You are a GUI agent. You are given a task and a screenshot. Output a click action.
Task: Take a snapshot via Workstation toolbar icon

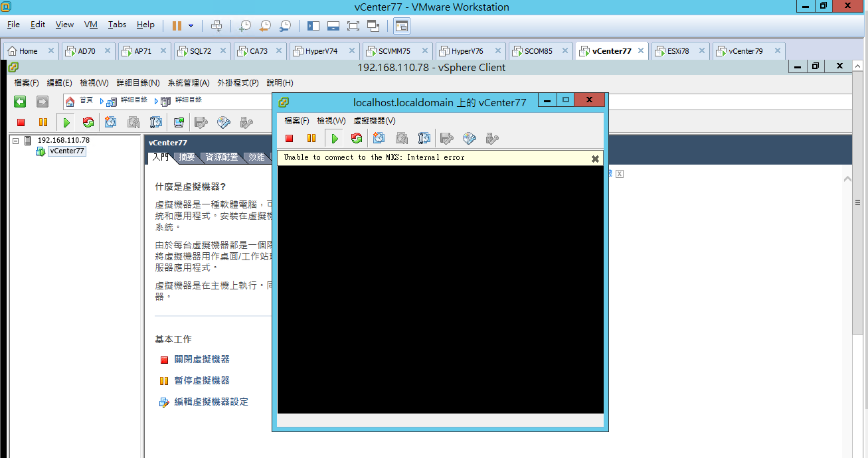coord(245,25)
